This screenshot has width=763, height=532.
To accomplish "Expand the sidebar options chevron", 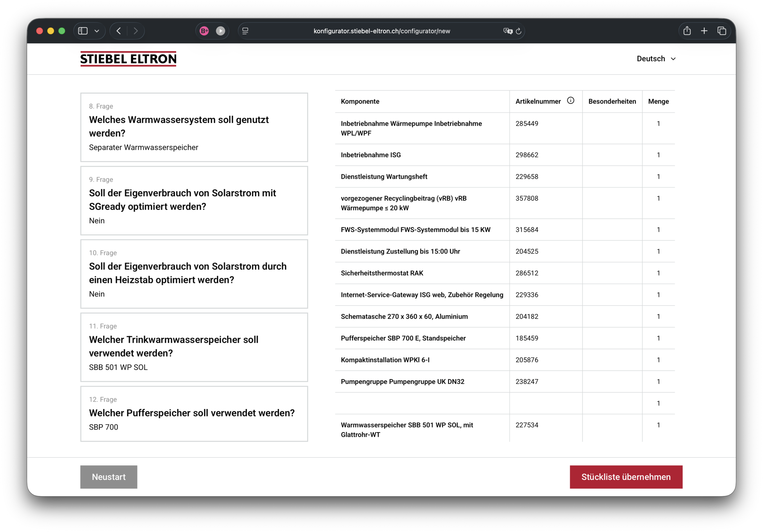I will (97, 31).
